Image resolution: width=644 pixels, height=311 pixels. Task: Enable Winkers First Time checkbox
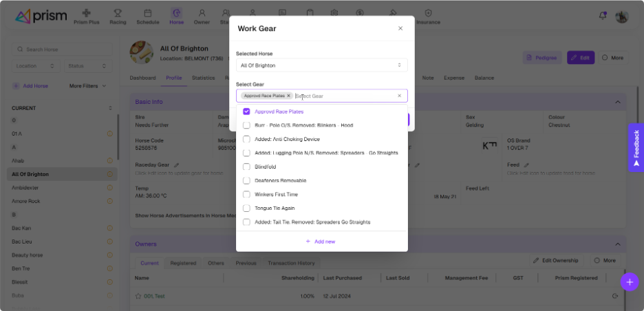click(x=246, y=194)
